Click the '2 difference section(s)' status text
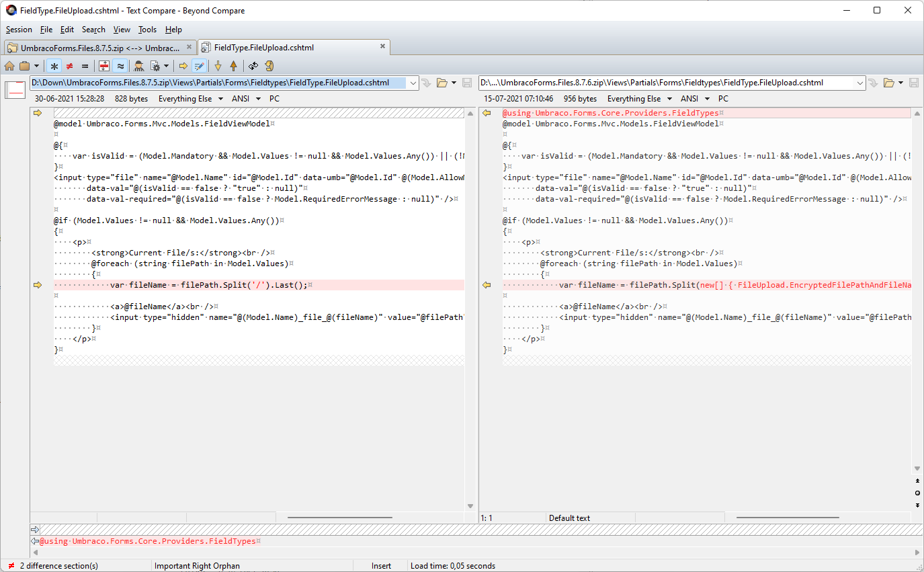Screen dimensions: 924x572 58,566
